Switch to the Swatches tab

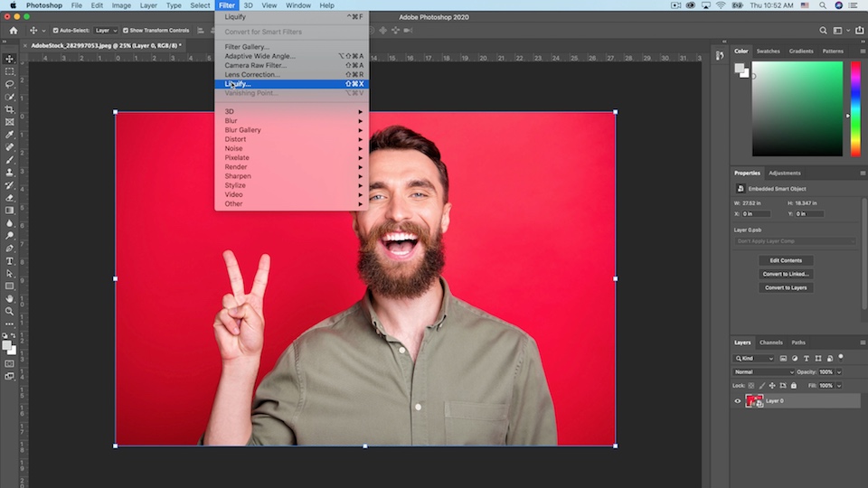[768, 52]
